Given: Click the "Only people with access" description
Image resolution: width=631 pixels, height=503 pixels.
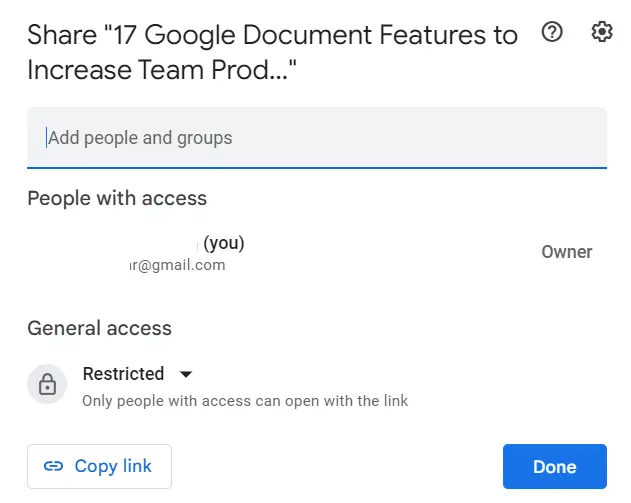Looking at the screenshot, I should point(245,401).
